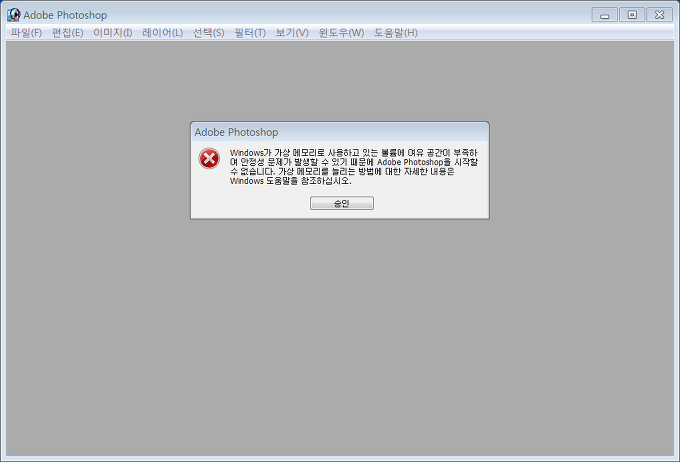The width and height of the screenshot is (680, 462).
Task: Open the 윈도우(W) menu
Action: (341, 33)
